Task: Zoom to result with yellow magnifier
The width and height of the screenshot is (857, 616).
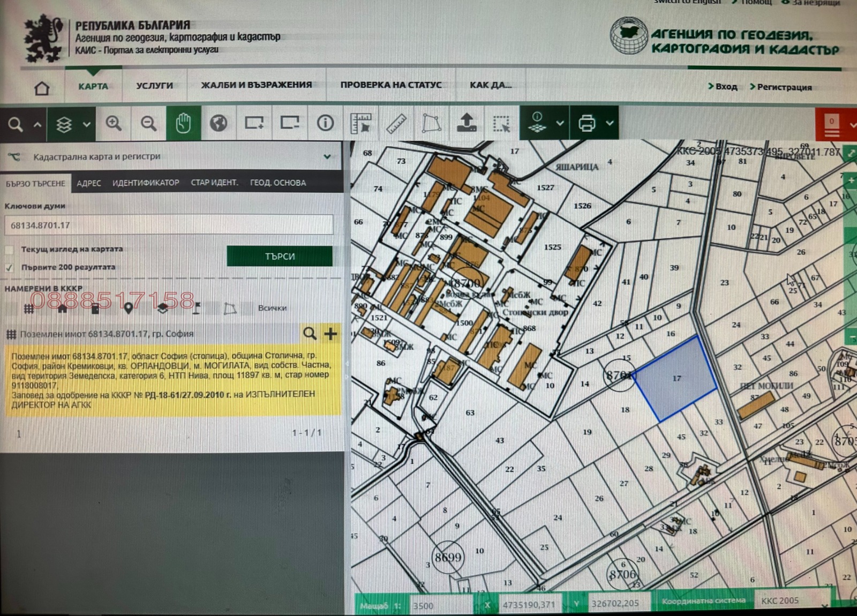Action: (x=310, y=334)
